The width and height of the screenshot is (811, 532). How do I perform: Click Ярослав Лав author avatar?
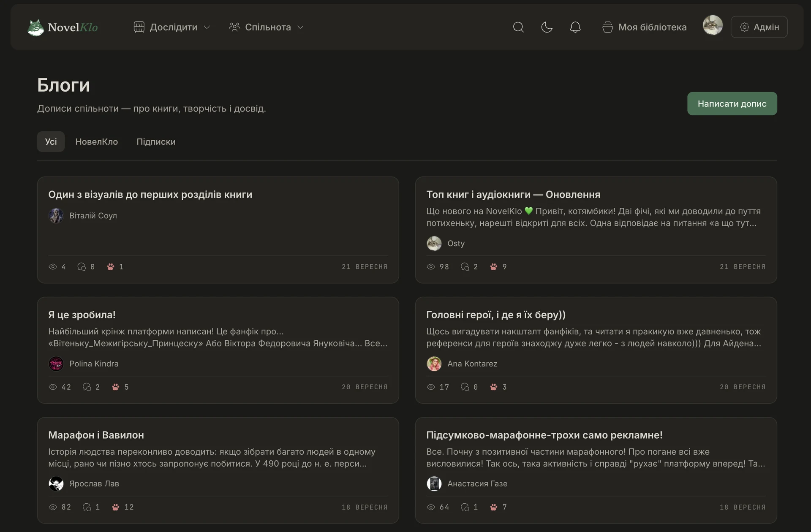[x=56, y=484]
